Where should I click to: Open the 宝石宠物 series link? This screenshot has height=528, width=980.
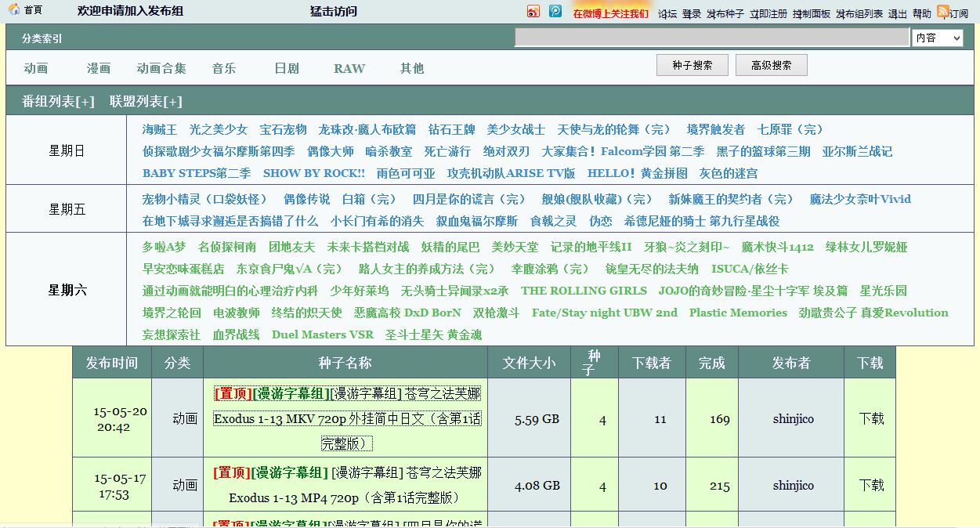pos(284,129)
